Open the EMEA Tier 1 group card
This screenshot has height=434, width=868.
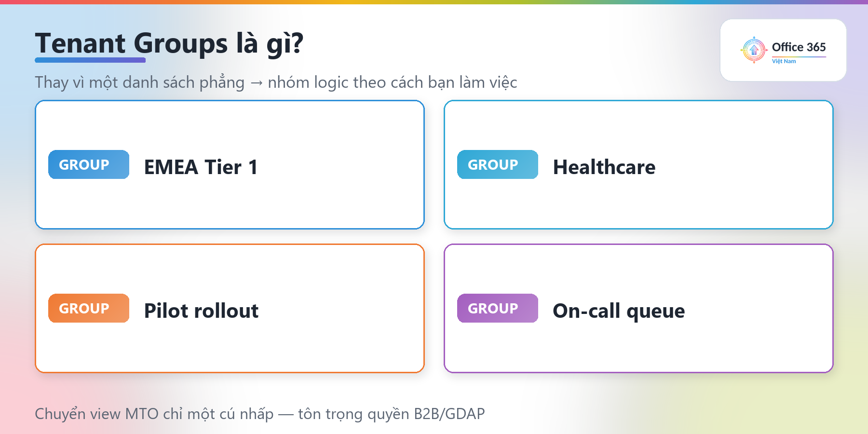pos(230,164)
